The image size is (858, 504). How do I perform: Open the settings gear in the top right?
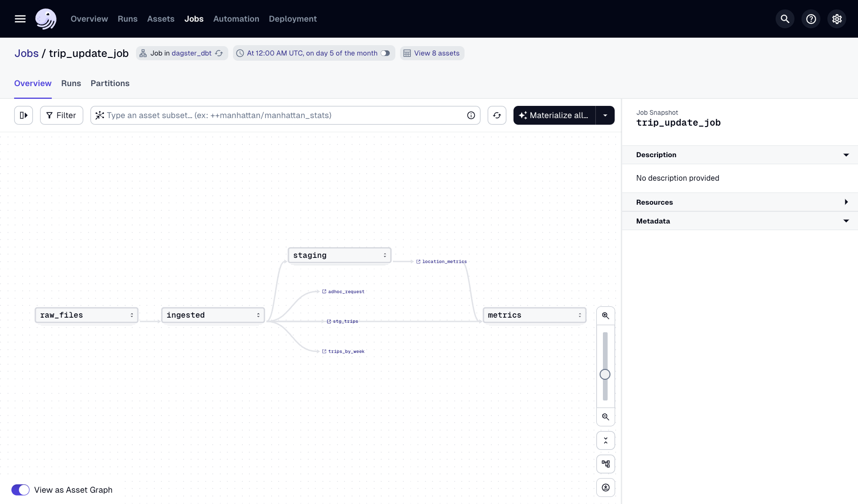(836, 19)
